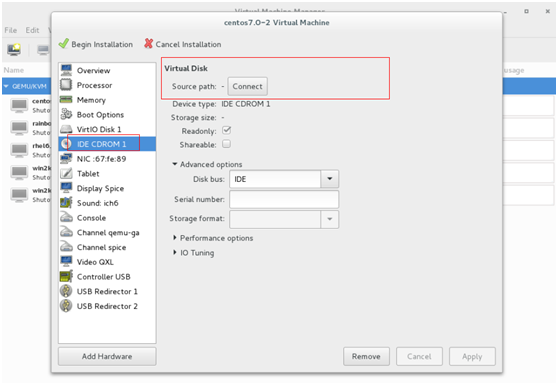The width and height of the screenshot is (558, 385).
Task: Click the Begin Installation green checkmark icon
Action: (64, 44)
